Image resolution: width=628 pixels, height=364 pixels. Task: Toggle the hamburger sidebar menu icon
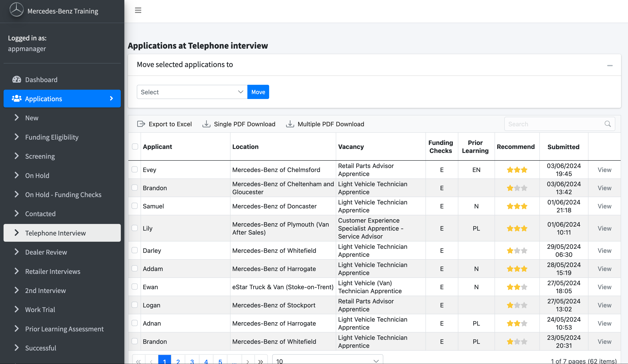(138, 10)
